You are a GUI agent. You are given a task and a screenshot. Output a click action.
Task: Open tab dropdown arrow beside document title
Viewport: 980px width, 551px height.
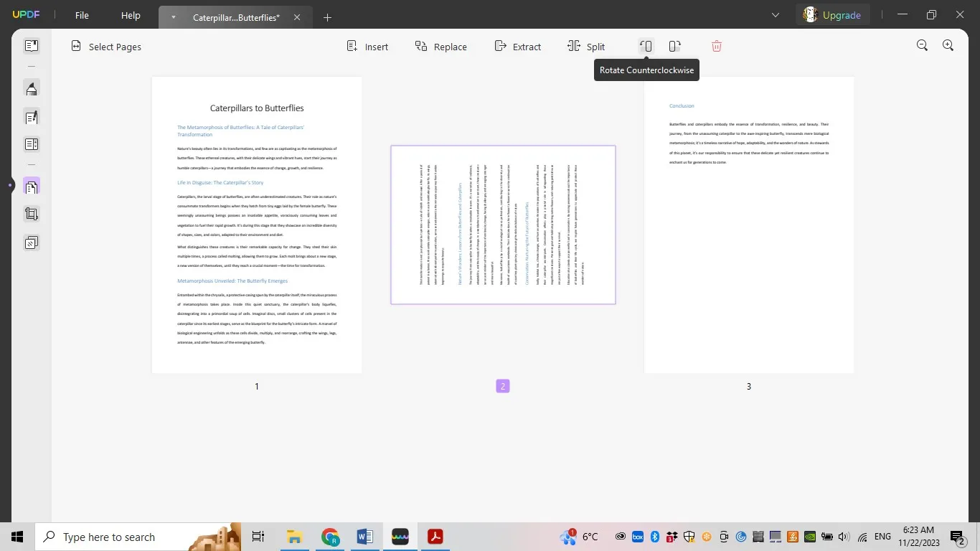tap(173, 17)
